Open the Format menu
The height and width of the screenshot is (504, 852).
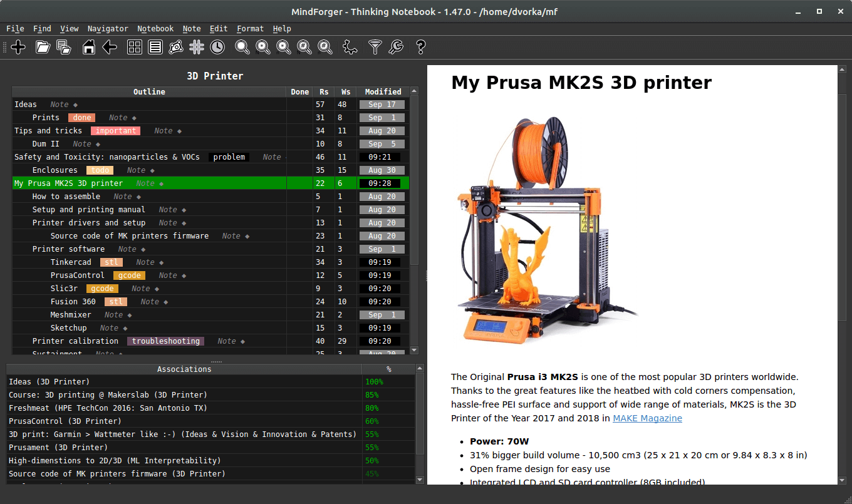[250, 29]
